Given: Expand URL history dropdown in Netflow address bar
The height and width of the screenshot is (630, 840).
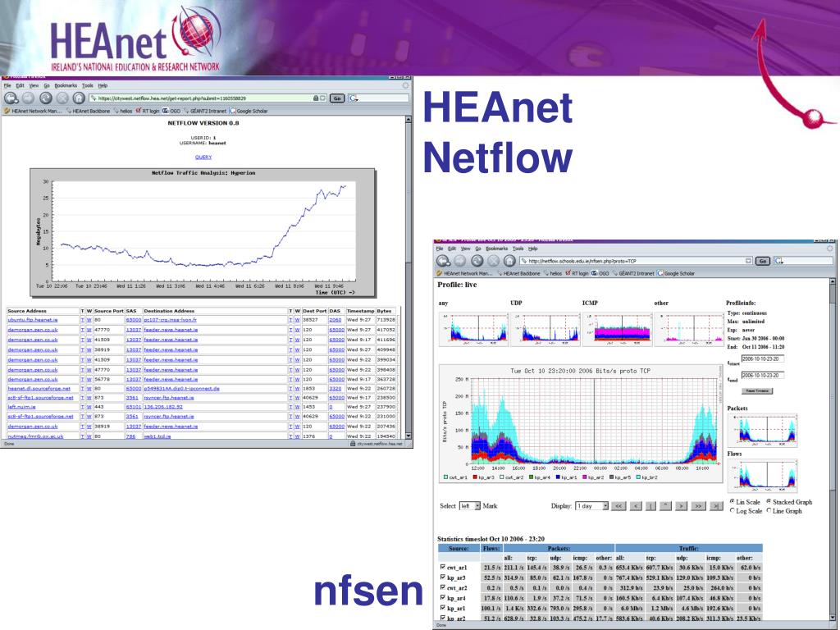Looking at the screenshot, I should point(323,98).
